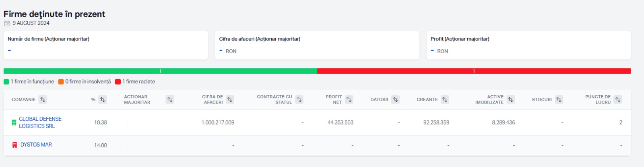Open DYSTOS MAR company link
Image resolution: width=644 pixels, height=167 pixels.
36,145
